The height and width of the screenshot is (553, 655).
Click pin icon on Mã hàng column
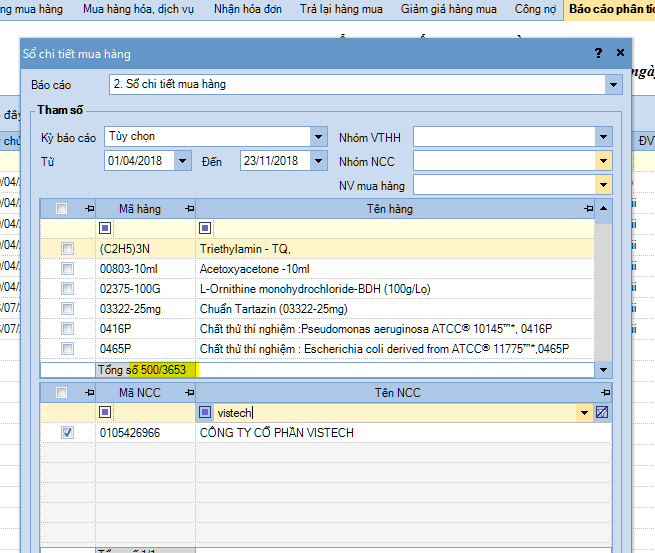189,209
